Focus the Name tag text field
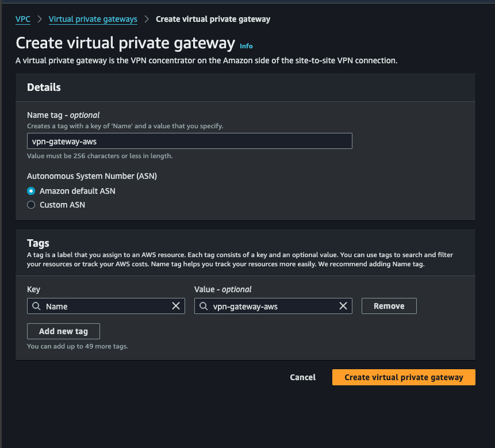495x448 pixels. point(189,141)
